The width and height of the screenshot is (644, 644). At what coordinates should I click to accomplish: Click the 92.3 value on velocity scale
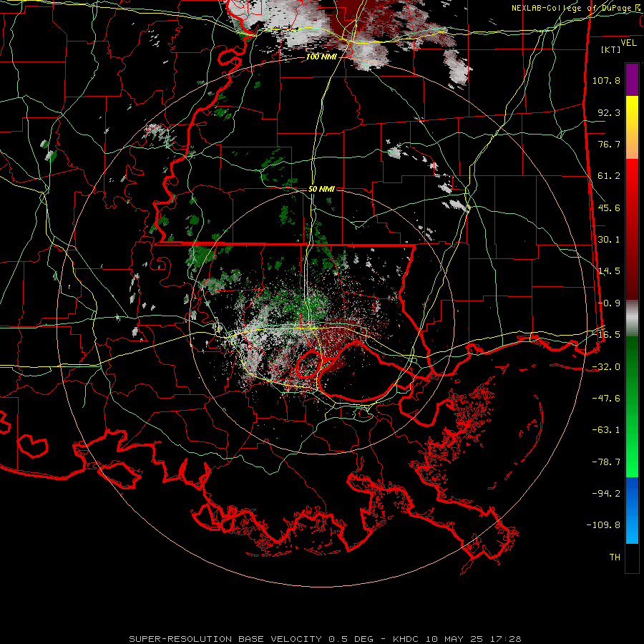pos(609,112)
